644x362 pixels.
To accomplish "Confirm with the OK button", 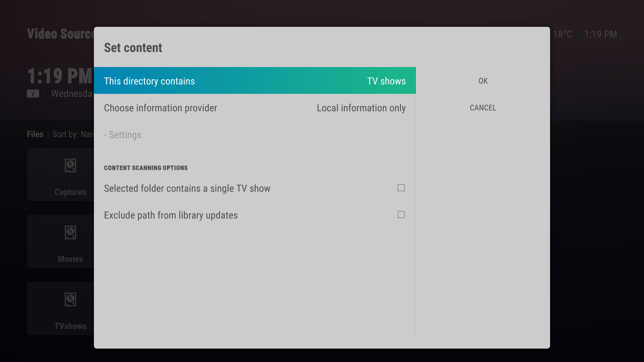I will pyautogui.click(x=483, y=81).
